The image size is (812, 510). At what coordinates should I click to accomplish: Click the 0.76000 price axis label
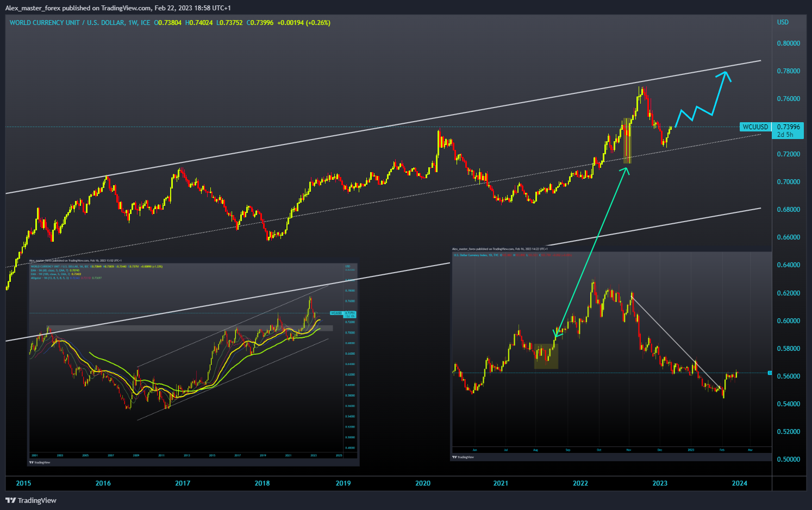click(788, 99)
